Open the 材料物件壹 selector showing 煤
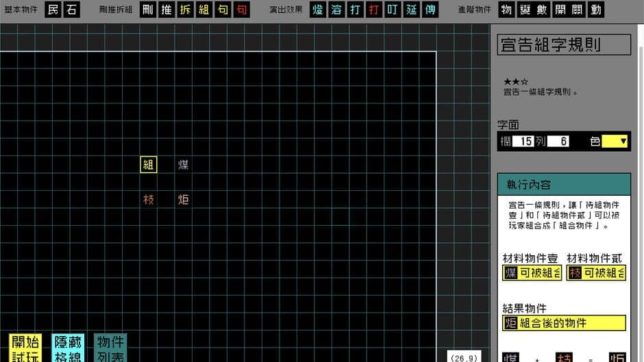This screenshot has width=644, height=362. (x=532, y=273)
